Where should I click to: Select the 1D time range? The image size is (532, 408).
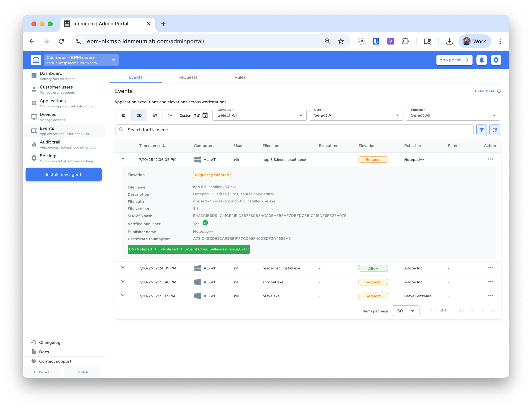(123, 116)
